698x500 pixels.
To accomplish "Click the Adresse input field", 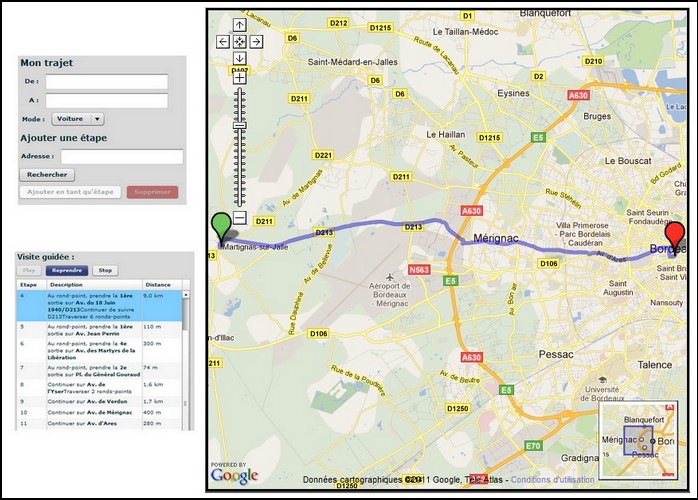I will click(x=122, y=157).
